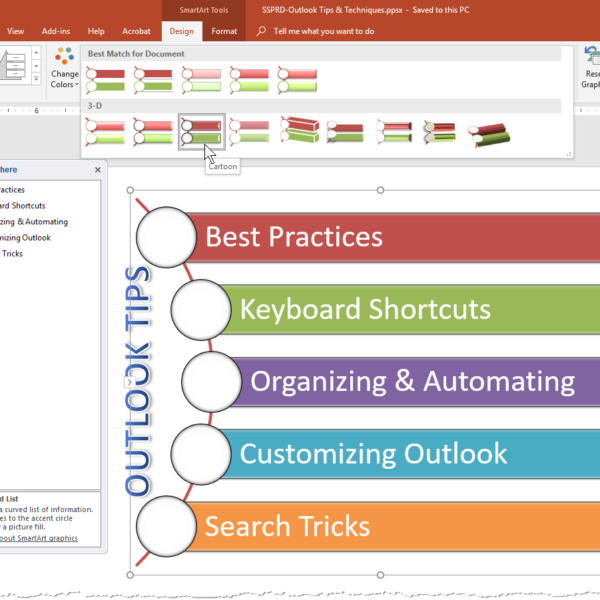This screenshot has height=600, width=600.
Task: Switch to the SmartArt Design tab
Action: click(181, 31)
